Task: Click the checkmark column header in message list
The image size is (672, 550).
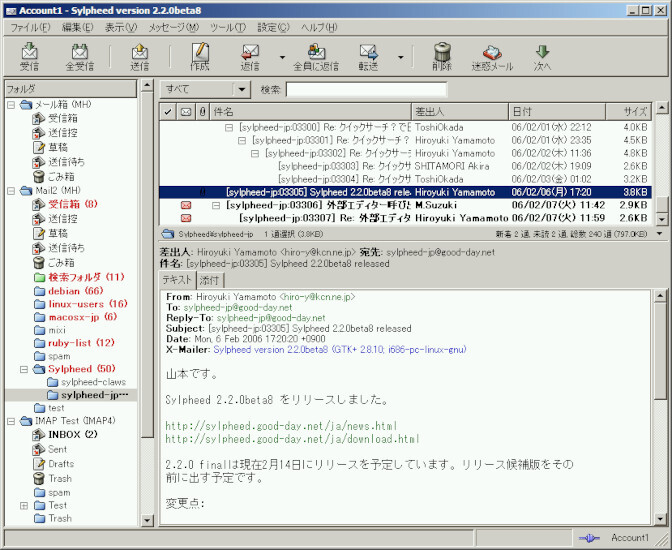Action: [167, 112]
